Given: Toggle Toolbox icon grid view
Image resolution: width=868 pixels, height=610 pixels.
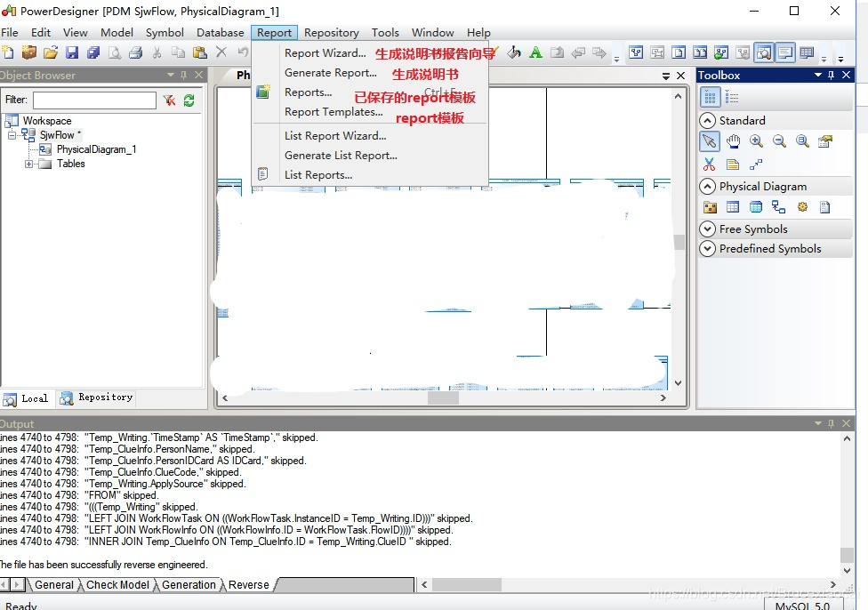Looking at the screenshot, I should pos(710,98).
